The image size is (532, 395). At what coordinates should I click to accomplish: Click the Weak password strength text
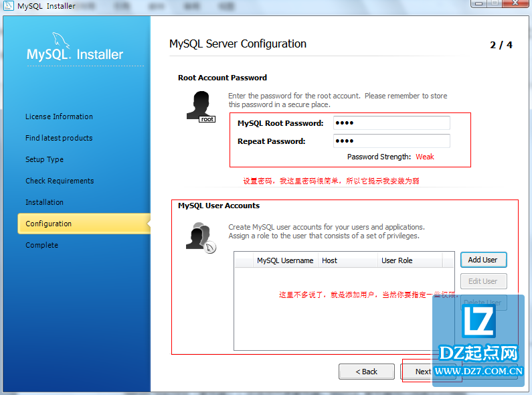tap(425, 157)
